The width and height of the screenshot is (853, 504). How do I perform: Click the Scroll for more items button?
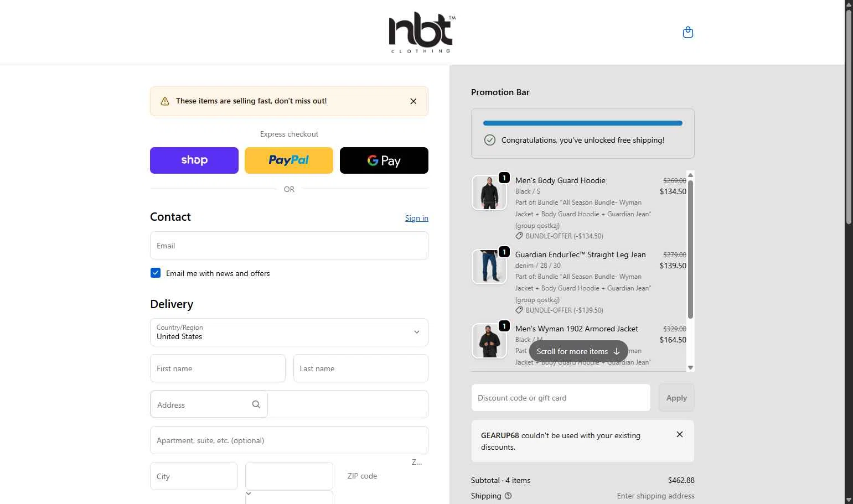[578, 351]
